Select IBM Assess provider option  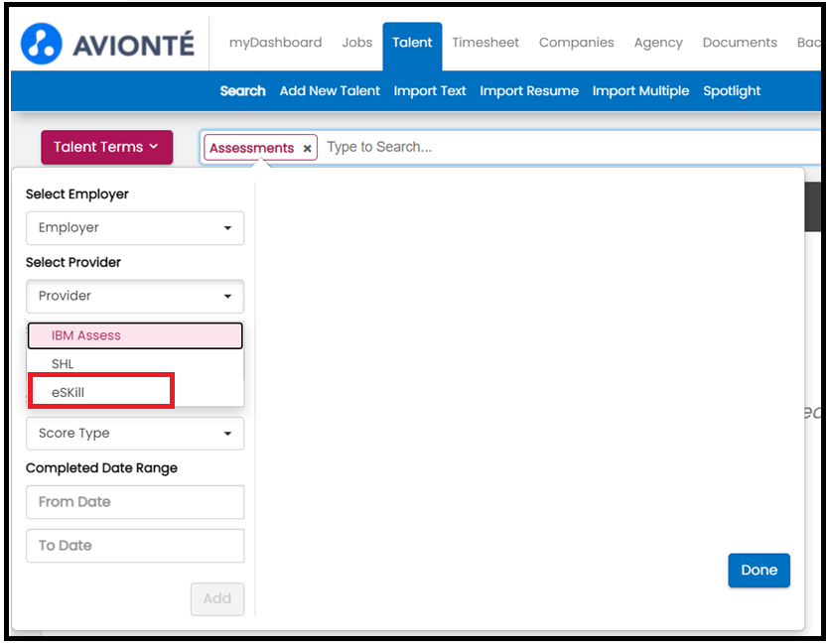135,335
